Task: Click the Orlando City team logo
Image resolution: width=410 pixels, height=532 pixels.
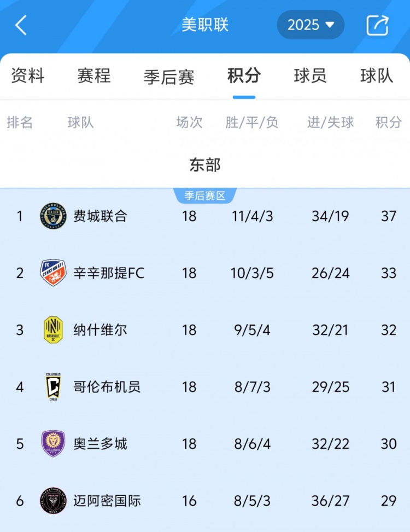Action: pyautogui.click(x=53, y=444)
